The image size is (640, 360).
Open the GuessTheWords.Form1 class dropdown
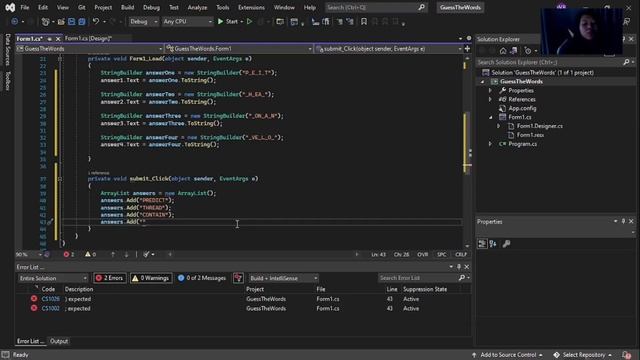pyautogui.click(x=239, y=49)
